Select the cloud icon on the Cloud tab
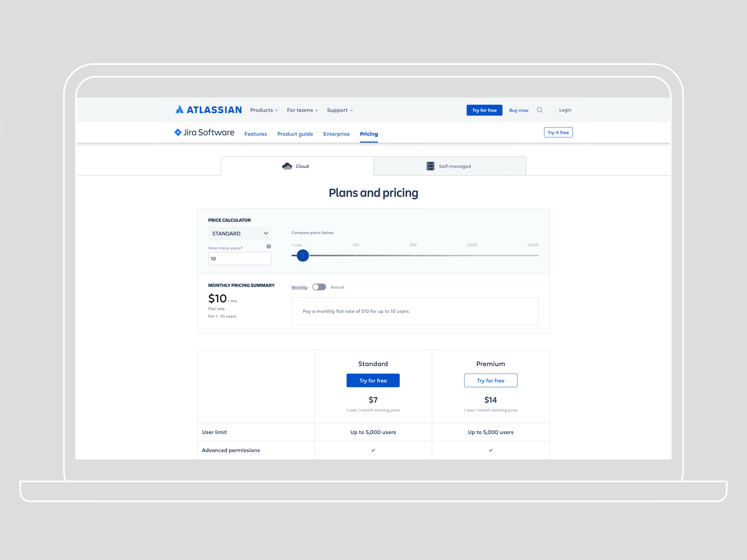 coord(287,166)
